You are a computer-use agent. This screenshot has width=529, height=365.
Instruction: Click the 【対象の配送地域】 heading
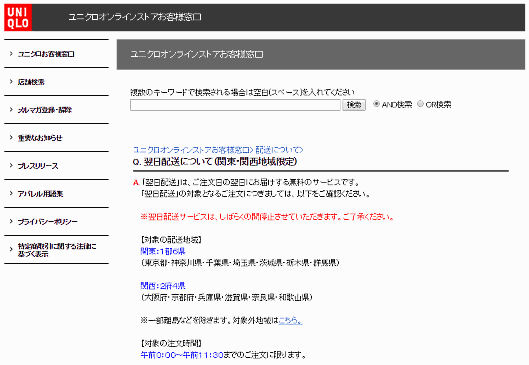pos(171,240)
